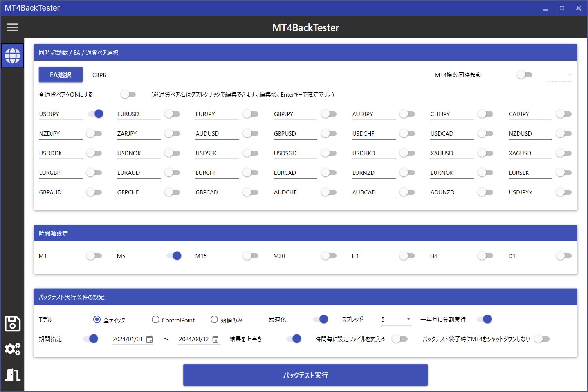Enable the H4 timeframe toggle

[x=485, y=256]
